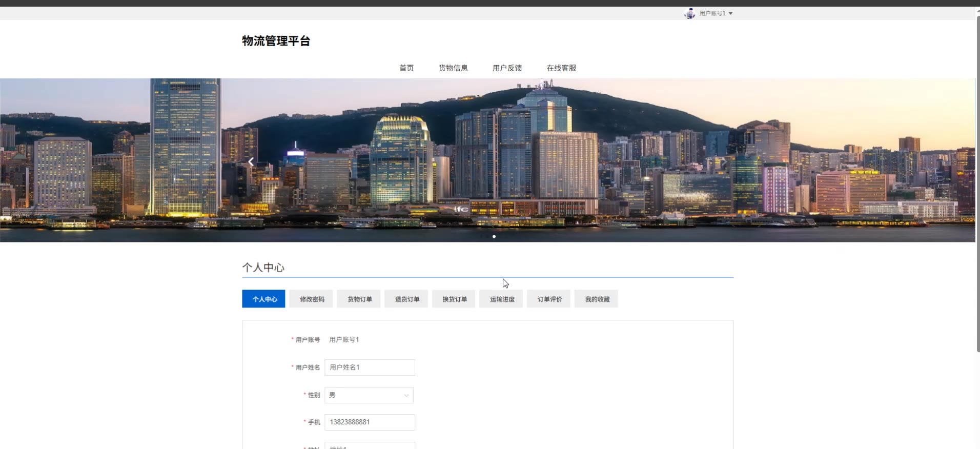Open the 退货订单 tab
The height and width of the screenshot is (449, 980).
pos(407,299)
